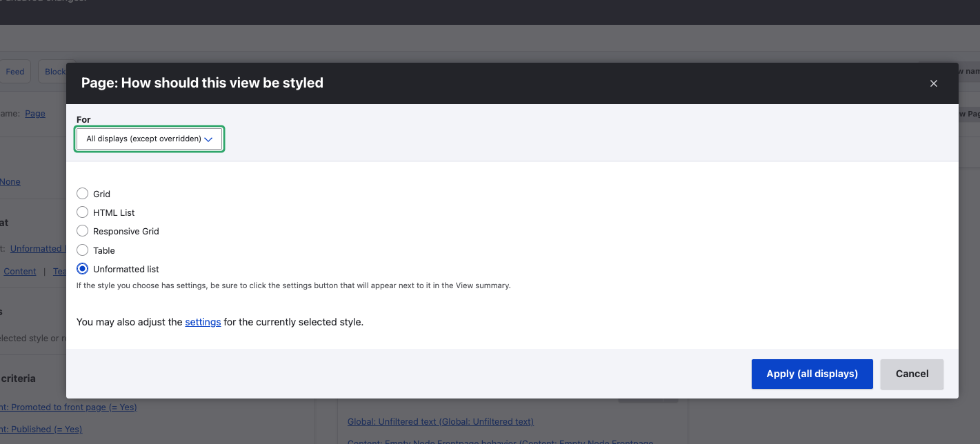The width and height of the screenshot is (980, 444).
Task: Pick the Table style radio button
Action: pyautogui.click(x=83, y=250)
